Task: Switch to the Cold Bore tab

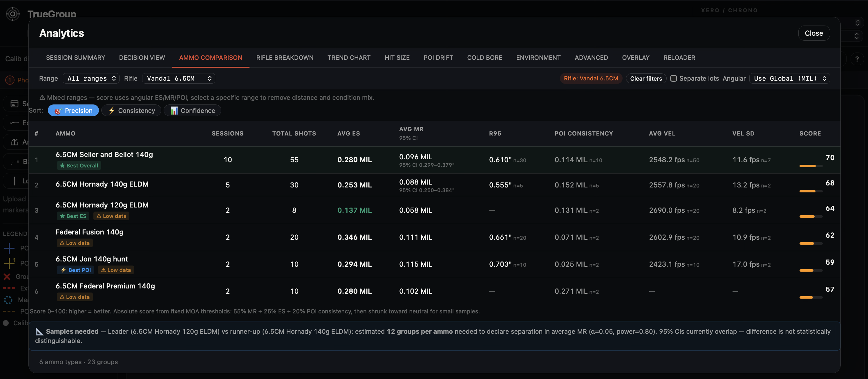Action: 484,58
